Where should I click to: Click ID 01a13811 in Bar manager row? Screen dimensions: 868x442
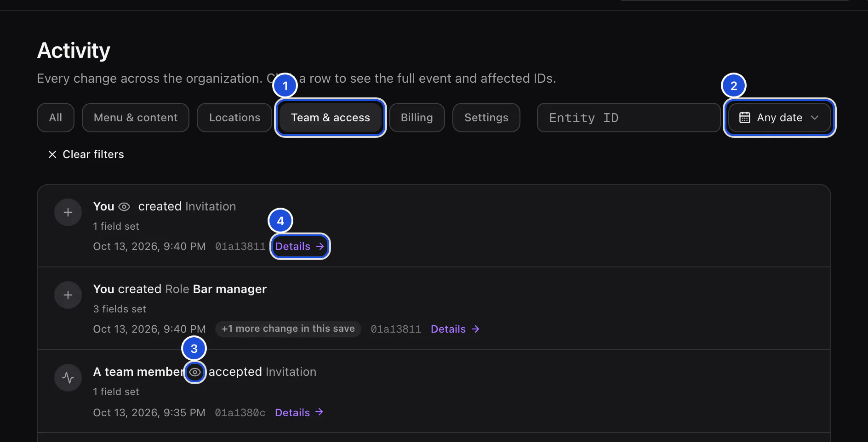pos(396,329)
